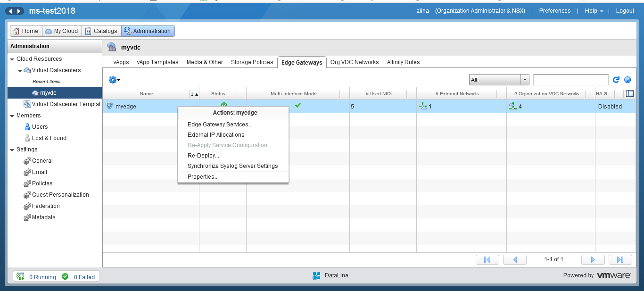The image size is (644, 291).
Task: Switch to the Catalogs tab
Action: (x=101, y=31)
